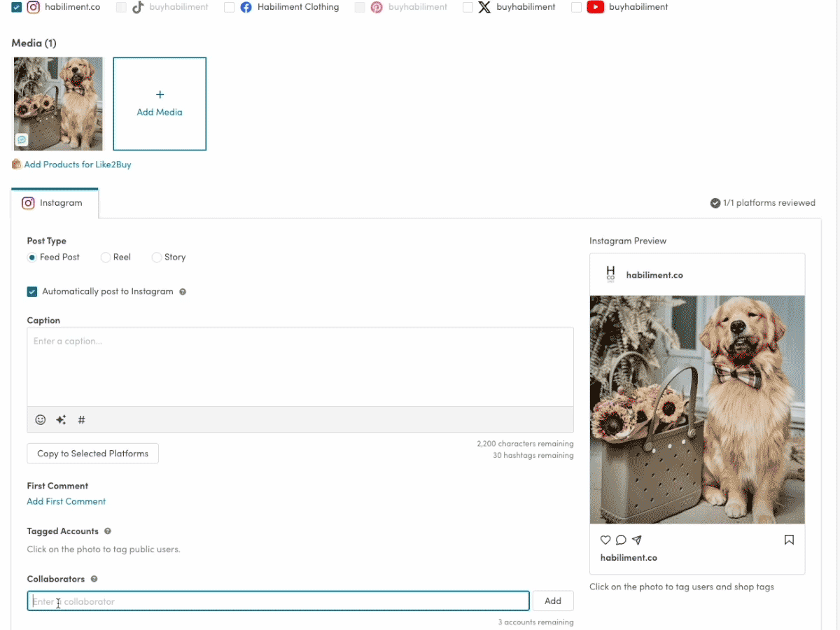This screenshot has width=840, height=630.
Task: Open the emoji picker in caption toolbar
Action: (x=41, y=420)
